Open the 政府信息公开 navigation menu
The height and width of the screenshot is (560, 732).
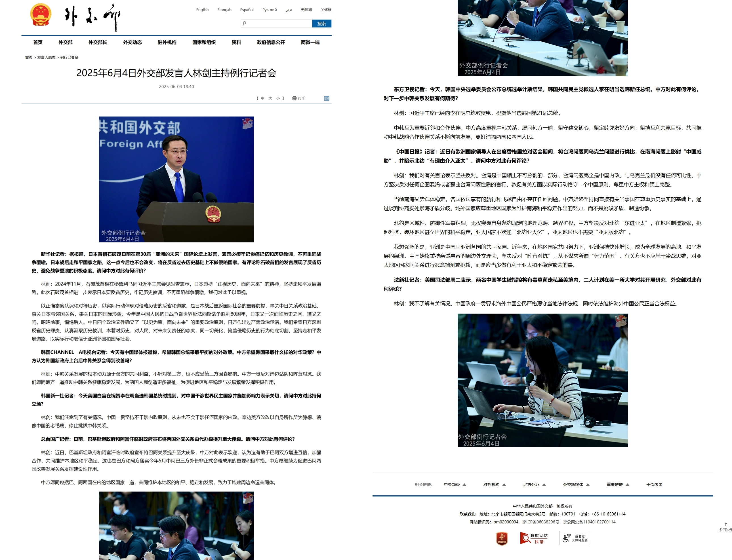(x=271, y=42)
